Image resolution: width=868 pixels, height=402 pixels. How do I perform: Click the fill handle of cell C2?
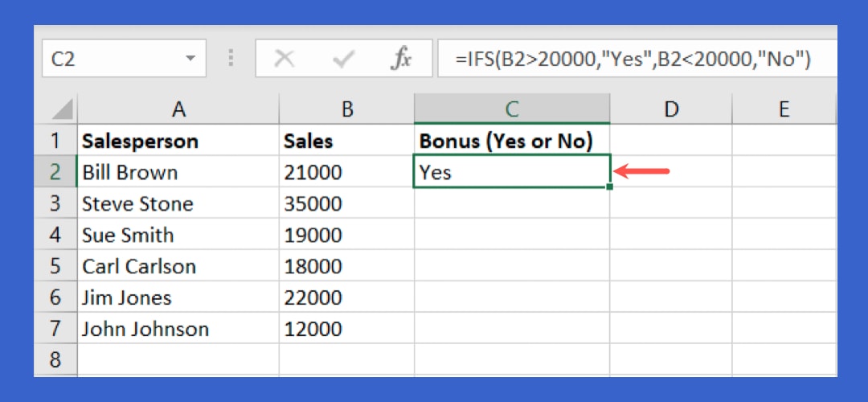(610, 187)
